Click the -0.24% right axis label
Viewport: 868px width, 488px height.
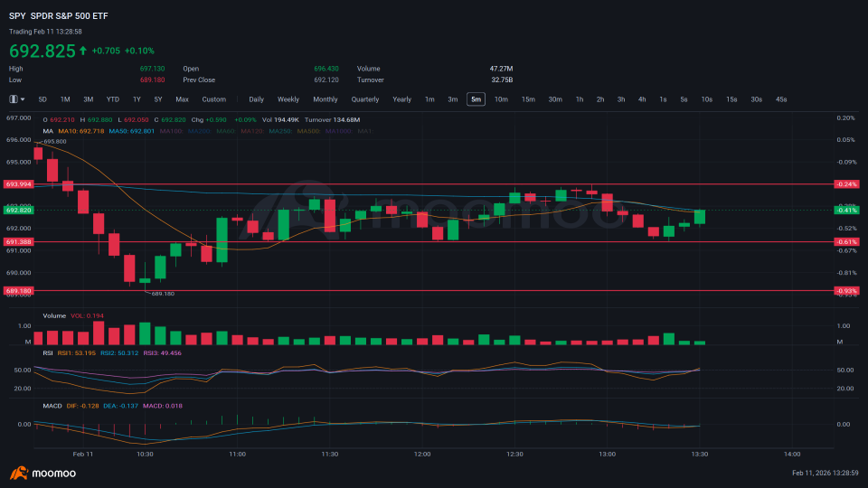[x=846, y=184]
